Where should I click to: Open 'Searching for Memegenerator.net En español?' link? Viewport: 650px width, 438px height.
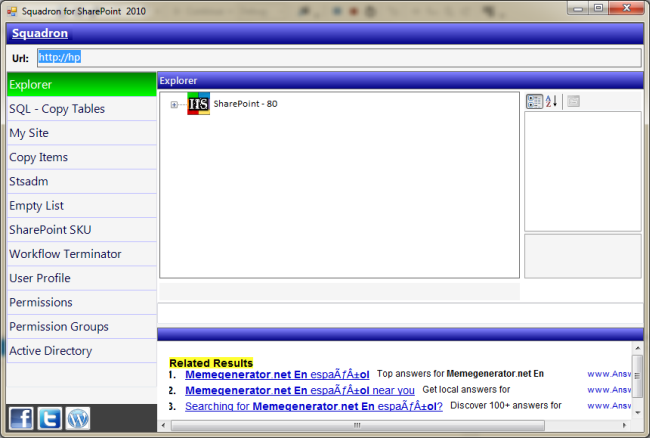(314, 406)
